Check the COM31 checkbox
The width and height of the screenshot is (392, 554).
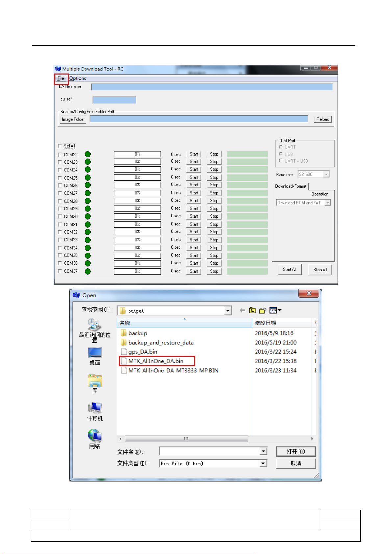click(60, 224)
